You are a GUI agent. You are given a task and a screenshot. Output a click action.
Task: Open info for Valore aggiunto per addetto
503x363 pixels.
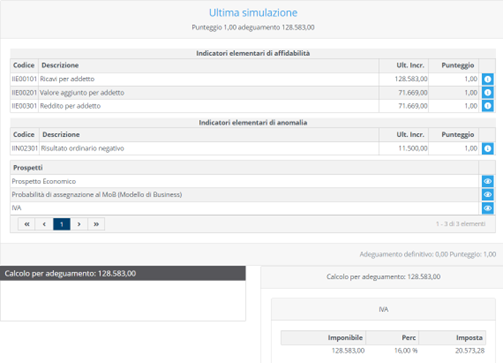[x=487, y=92]
